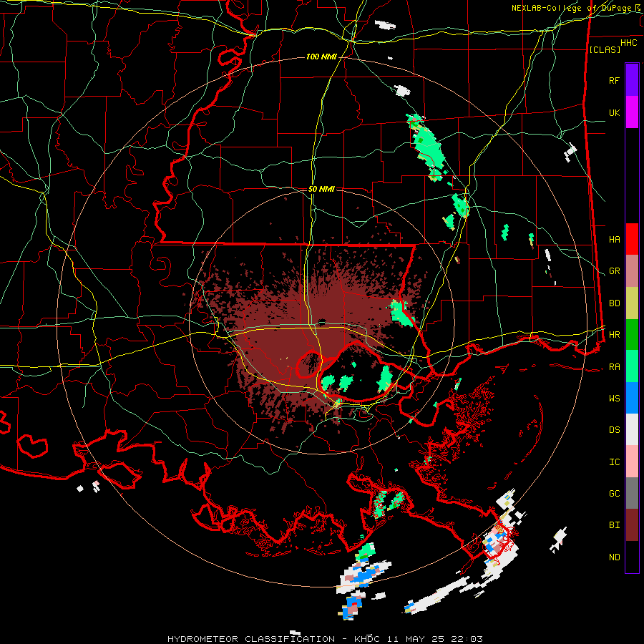Click the GC legend label
The image size is (644, 644).
point(614,494)
